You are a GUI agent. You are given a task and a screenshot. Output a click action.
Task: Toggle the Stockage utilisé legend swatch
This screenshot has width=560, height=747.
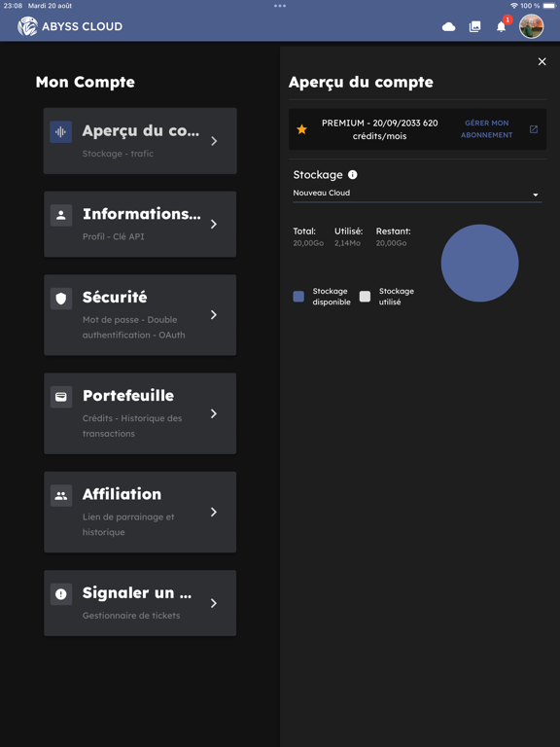(x=365, y=297)
